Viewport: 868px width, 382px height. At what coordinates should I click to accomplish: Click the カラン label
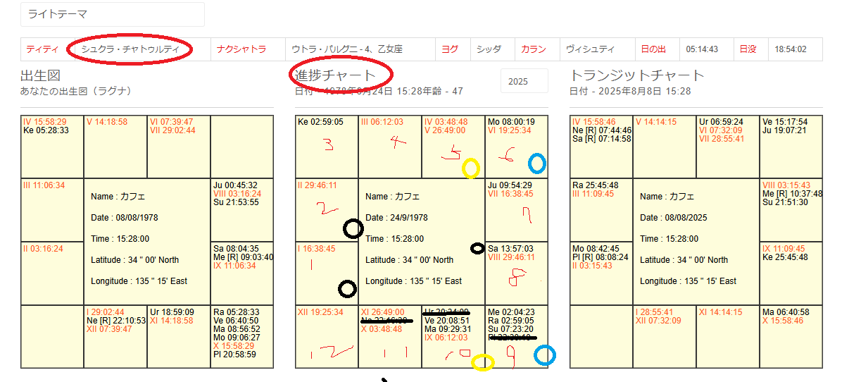point(533,49)
